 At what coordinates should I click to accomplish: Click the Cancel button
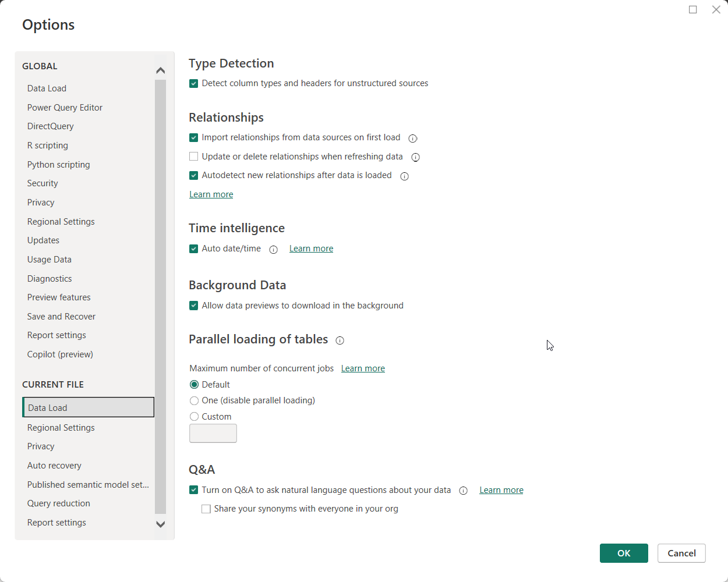click(x=681, y=553)
